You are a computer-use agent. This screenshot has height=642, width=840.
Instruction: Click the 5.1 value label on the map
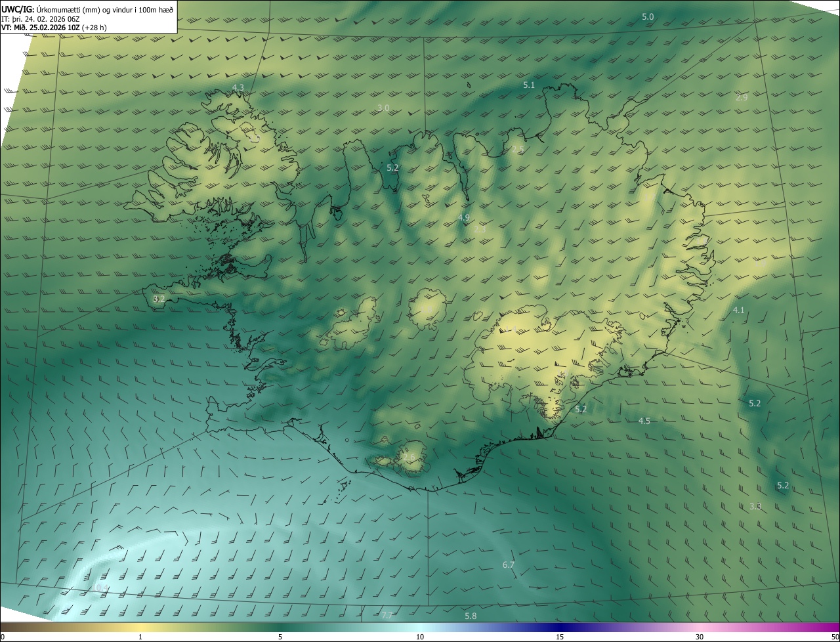[529, 85]
